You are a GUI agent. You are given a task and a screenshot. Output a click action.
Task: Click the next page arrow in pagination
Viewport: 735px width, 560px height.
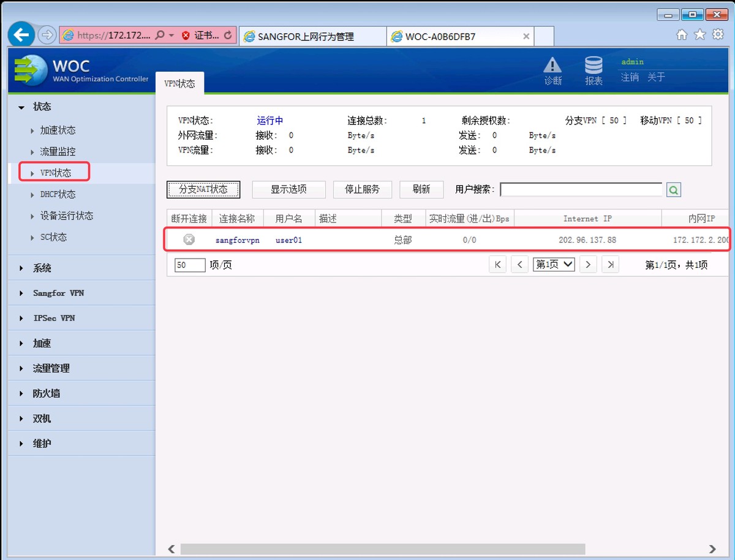(x=587, y=264)
